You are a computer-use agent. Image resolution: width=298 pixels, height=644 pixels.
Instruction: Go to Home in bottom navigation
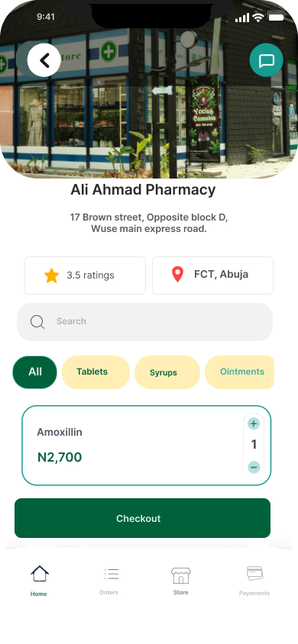(39, 581)
